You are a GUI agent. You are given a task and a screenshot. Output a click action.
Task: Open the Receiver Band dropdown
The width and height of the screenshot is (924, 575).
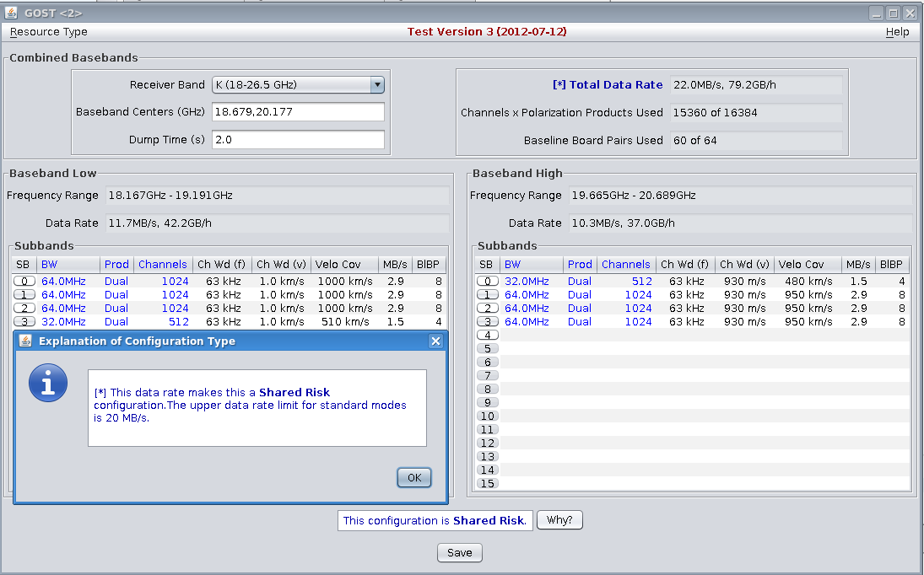[377, 84]
